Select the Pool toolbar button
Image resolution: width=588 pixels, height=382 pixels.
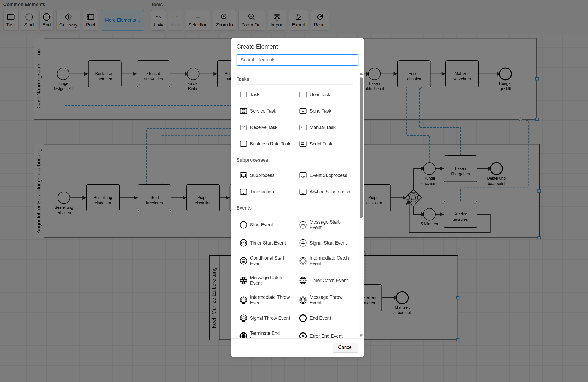(x=91, y=20)
